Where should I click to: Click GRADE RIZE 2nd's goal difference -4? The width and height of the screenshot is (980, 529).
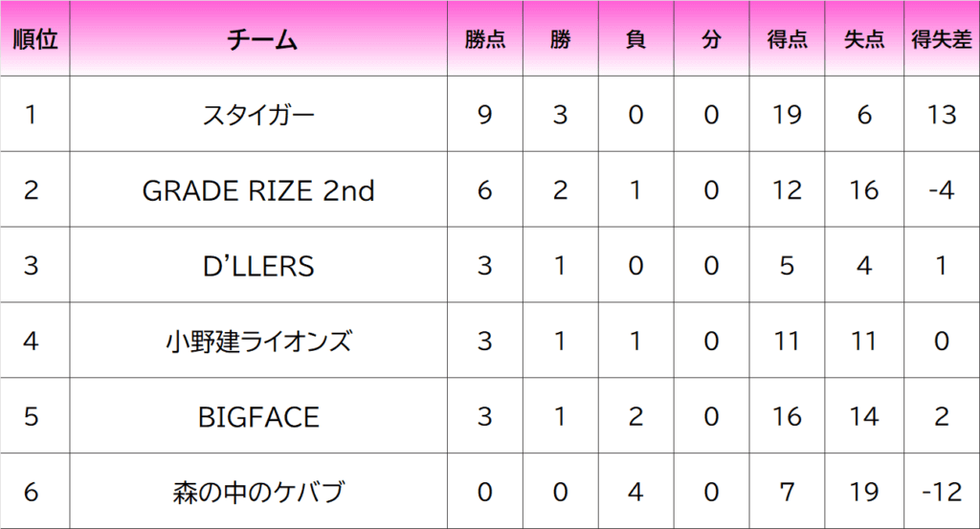tap(942, 189)
